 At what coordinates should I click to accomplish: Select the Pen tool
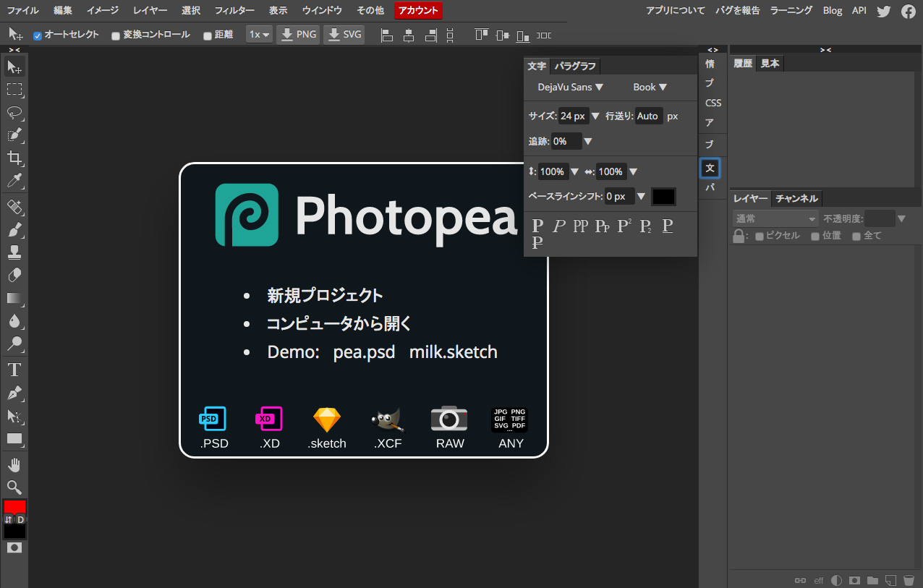coord(14,393)
